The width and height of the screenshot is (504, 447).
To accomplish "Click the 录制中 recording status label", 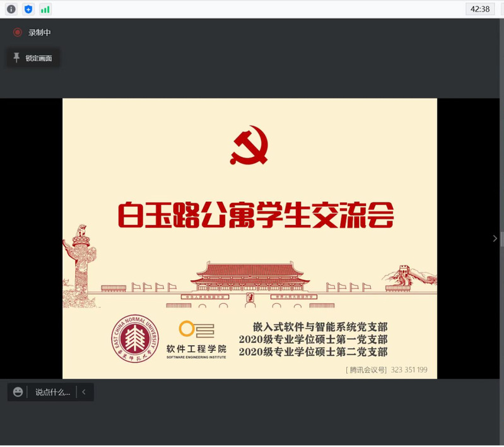I will [x=39, y=32].
